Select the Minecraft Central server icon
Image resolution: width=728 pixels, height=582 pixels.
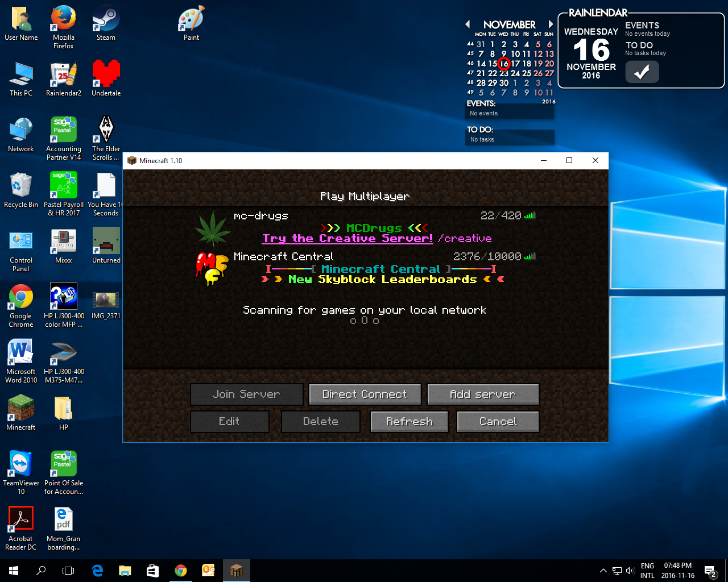coord(213,268)
